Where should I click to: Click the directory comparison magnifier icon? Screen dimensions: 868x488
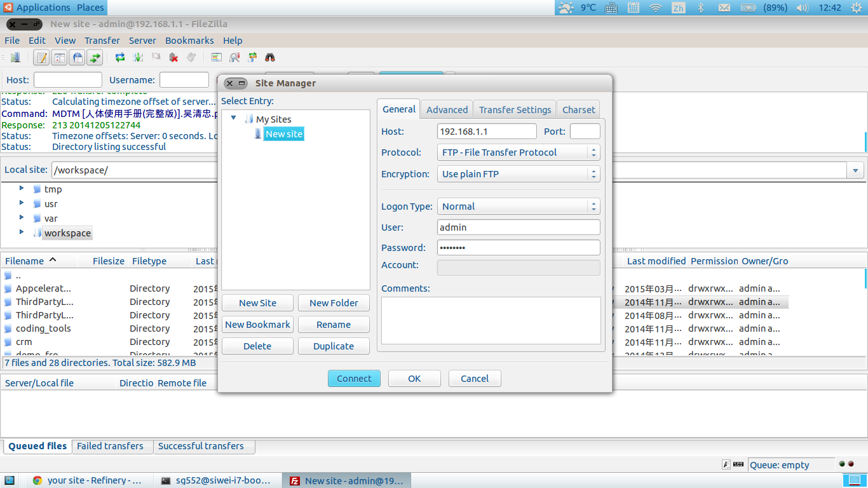coord(234,58)
